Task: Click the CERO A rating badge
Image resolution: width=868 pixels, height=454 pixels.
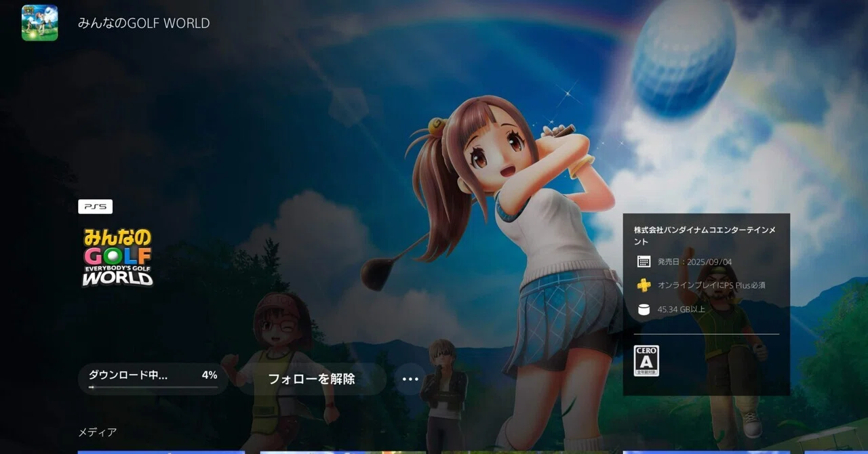Action: click(x=646, y=360)
